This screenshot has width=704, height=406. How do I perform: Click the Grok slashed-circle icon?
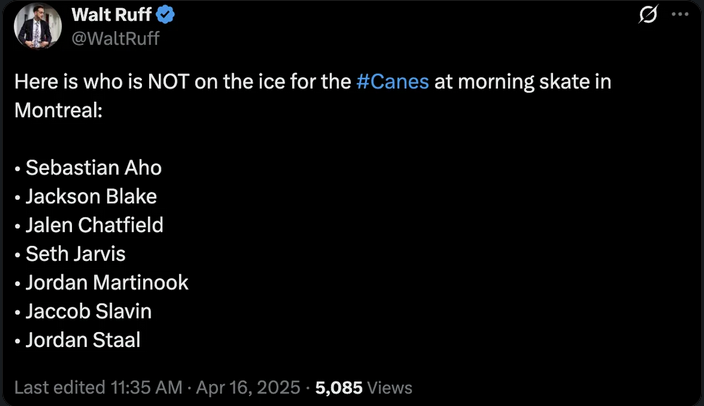pyautogui.click(x=646, y=15)
